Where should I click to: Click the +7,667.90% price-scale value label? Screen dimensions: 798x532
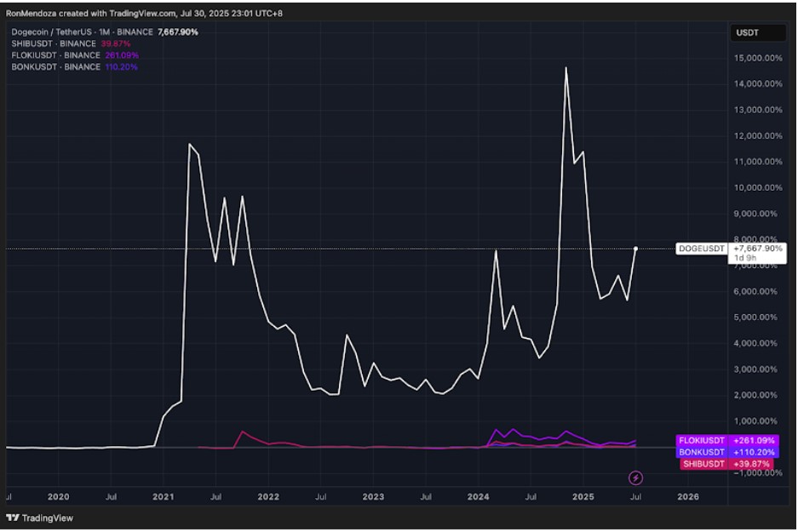[757, 249]
